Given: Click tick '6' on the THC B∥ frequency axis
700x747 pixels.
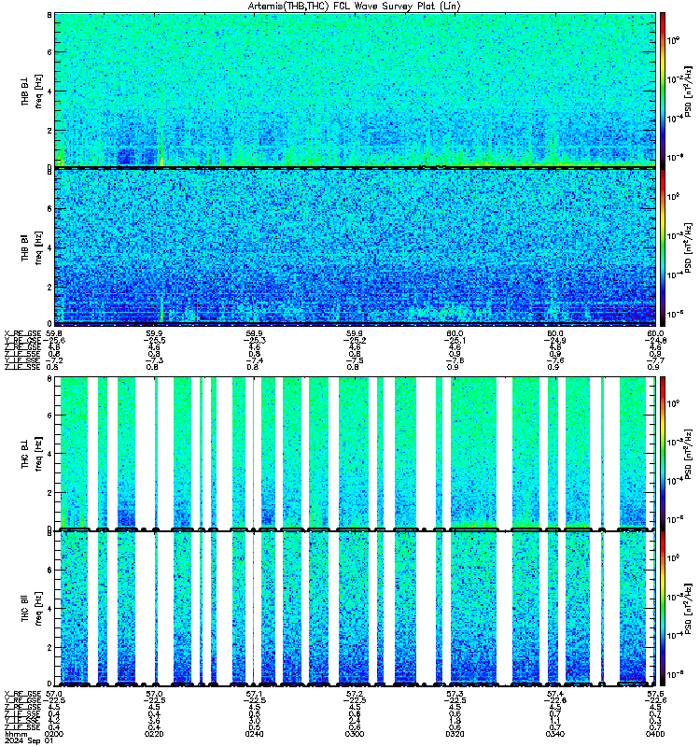Looking at the screenshot, I should 49,570.
